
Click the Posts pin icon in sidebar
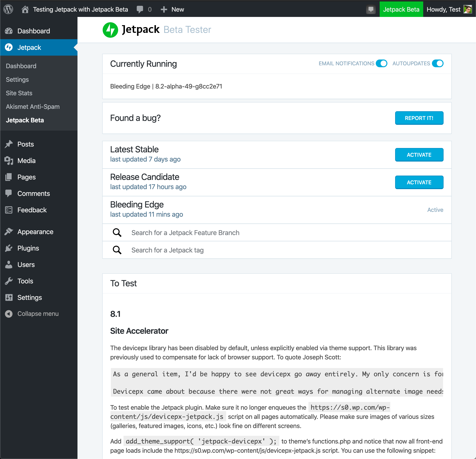(x=9, y=144)
